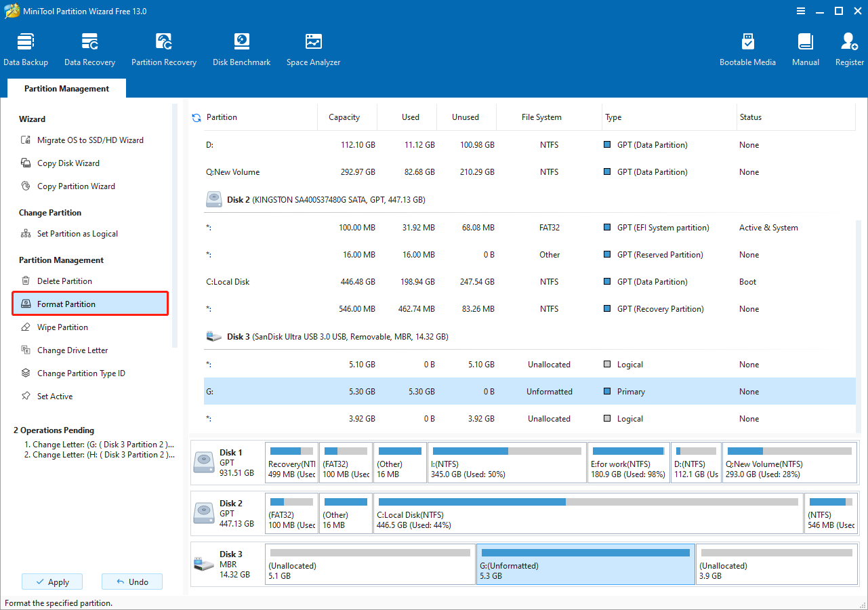
Task: Choose Set Partition as Logical
Action: tap(69, 234)
